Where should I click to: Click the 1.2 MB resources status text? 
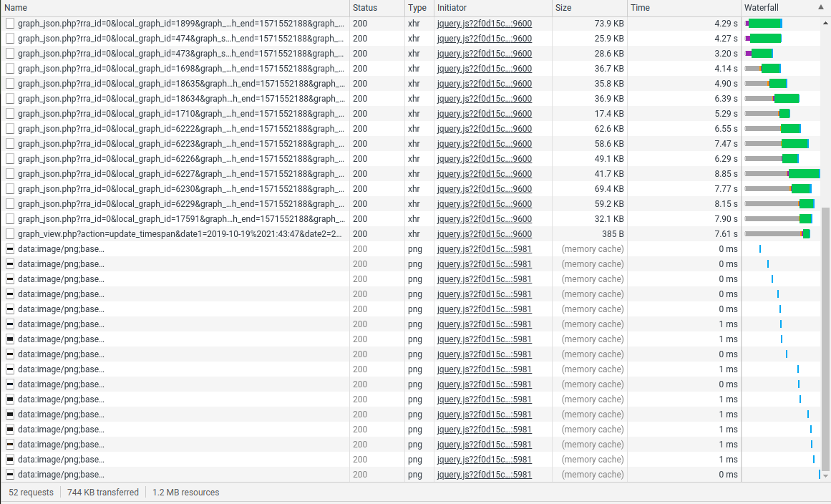(186, 493)
